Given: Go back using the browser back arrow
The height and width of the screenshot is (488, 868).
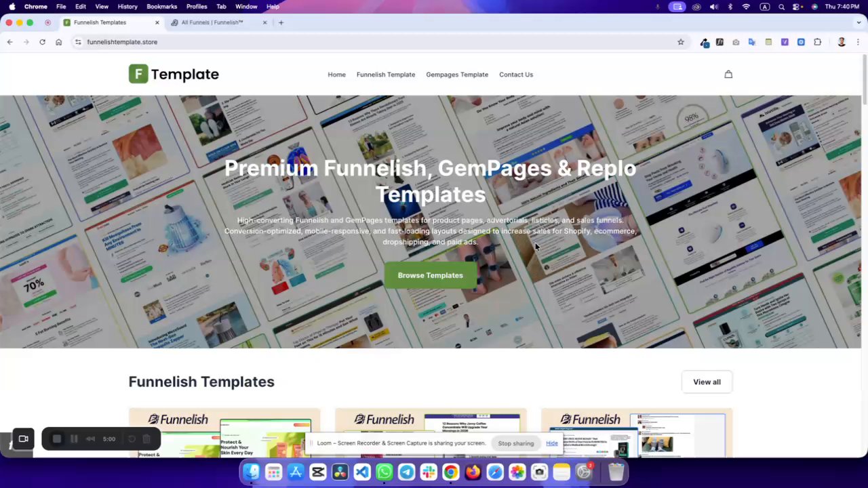Looking at the screenshot, I should pyautogui.click(x=9, y=42).
